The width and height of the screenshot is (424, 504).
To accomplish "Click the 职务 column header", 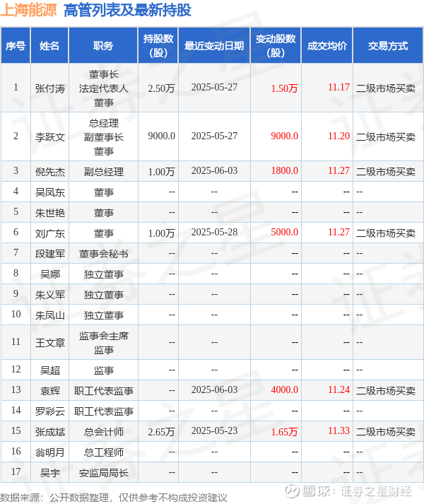I will coord(103,46).
